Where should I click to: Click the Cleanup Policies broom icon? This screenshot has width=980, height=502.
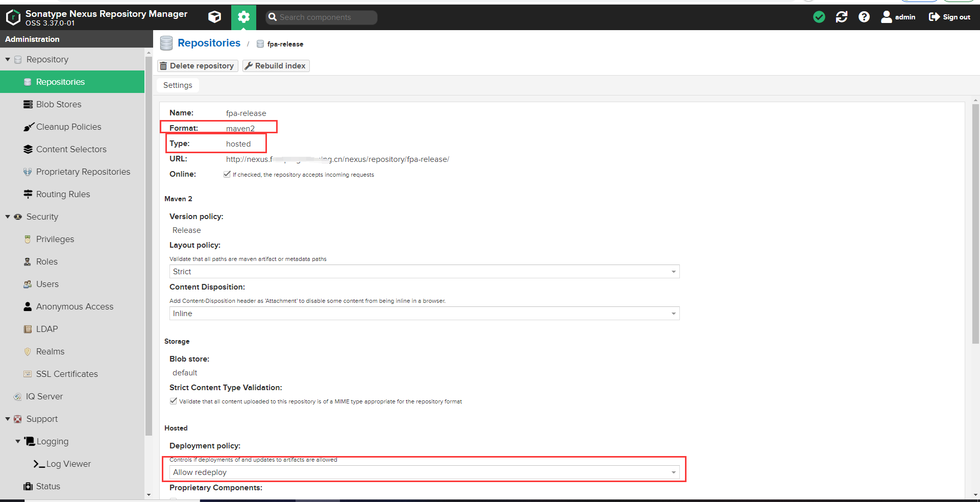[29, 127]
